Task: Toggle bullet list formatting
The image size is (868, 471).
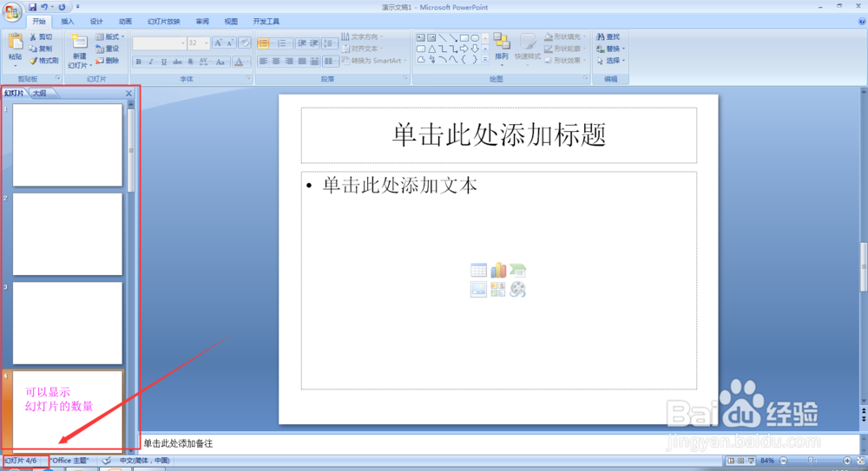Action: [x=264, y=43]
